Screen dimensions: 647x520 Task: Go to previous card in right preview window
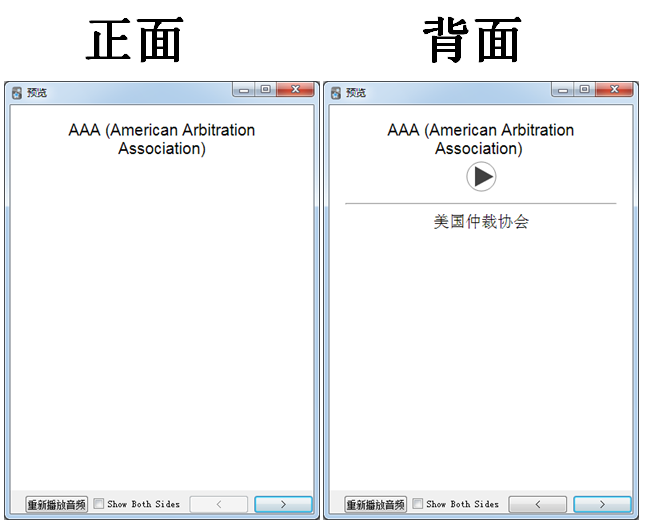point(538,504)
